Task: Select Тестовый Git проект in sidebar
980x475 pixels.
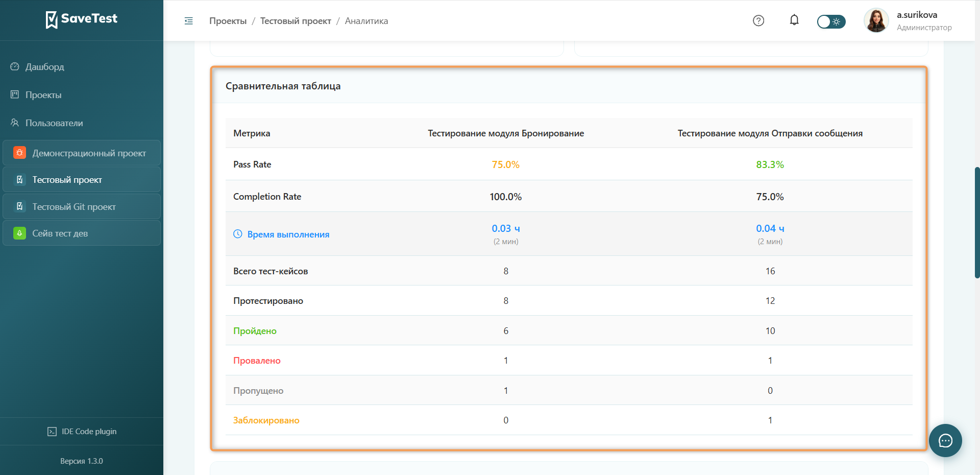Action: (82, 206)
